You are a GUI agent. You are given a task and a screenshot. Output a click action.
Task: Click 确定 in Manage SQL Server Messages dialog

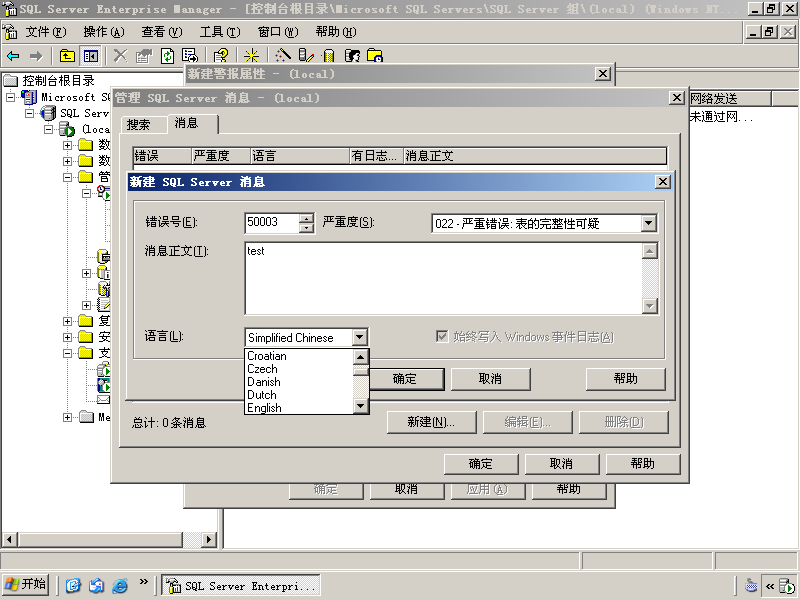click(x=481, y=464)
